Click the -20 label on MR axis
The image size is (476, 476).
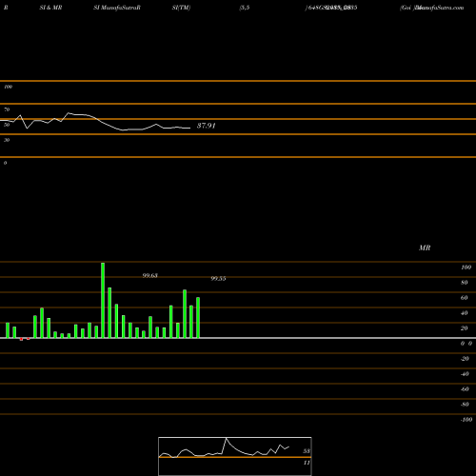pyautogui.click(x=465, y=359)
